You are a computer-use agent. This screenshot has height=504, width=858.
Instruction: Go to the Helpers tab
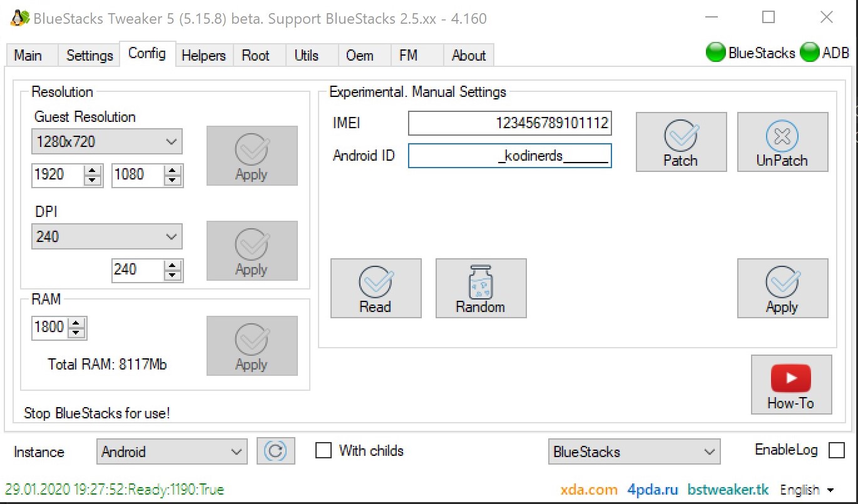(203, 56)
